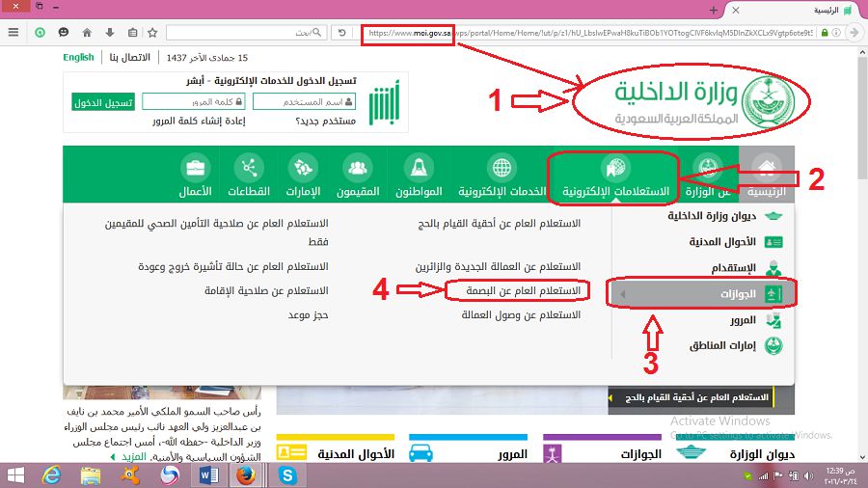Open the exit re-entry visa status inquiry
This screenshot has width=868, height=488.
tap(233, 267)
